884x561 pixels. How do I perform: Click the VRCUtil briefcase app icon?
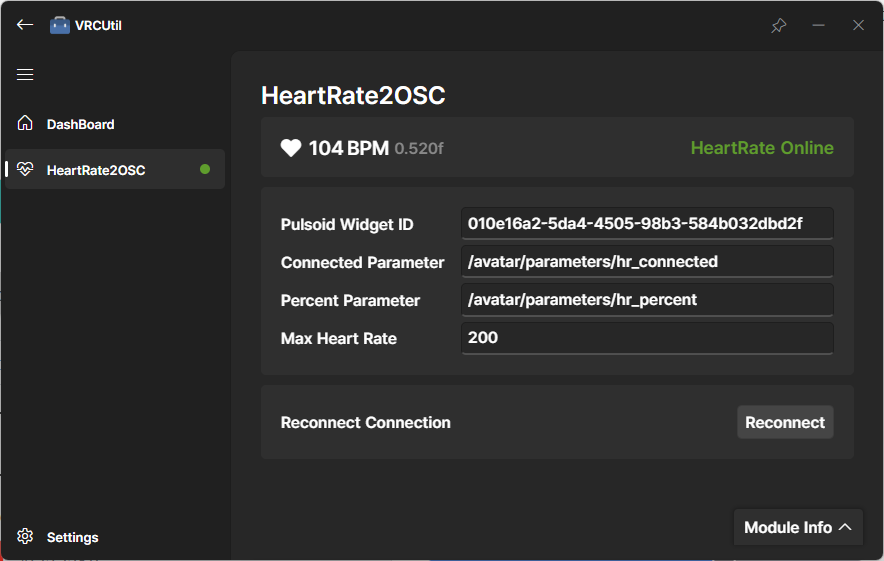(x=60, y=25)
